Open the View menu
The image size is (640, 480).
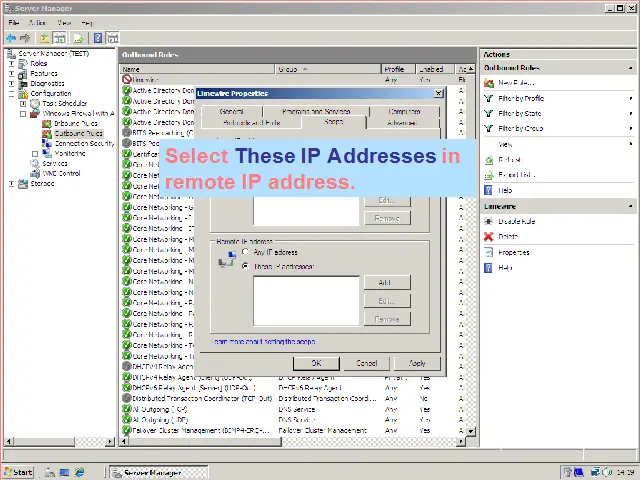[x=64, y=22]
